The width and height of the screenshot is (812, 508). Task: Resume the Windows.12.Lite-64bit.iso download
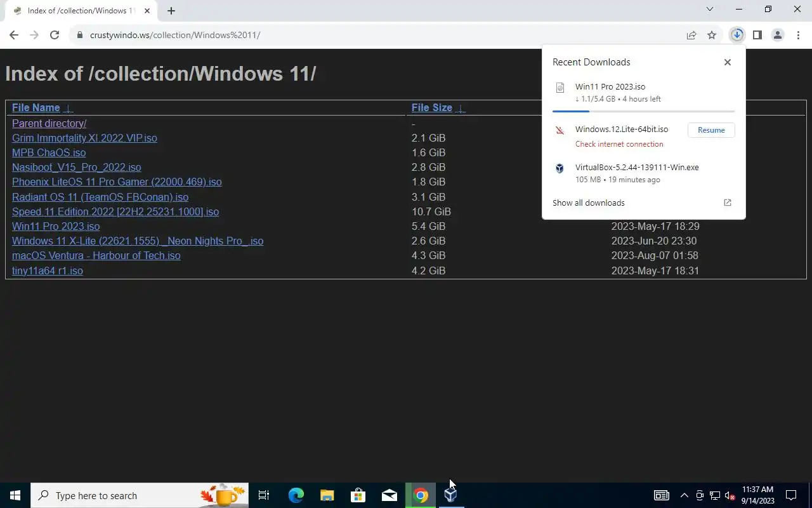[x=711, y=130]
